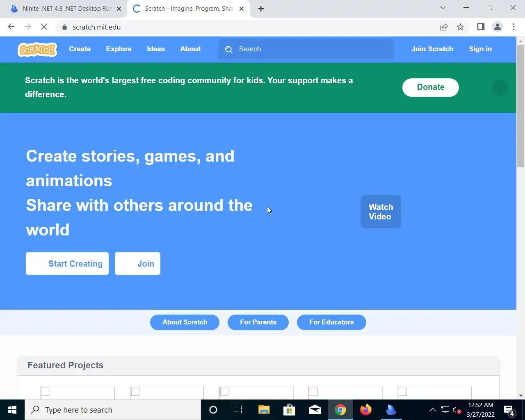
Task: Open Mail app from taskbar
Action: click(x=315, y=410)
